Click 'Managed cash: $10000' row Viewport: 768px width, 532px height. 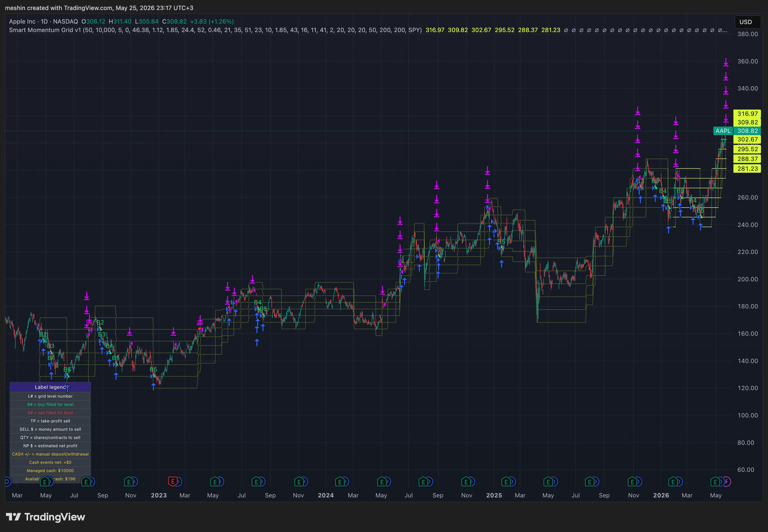click(50, 471)
